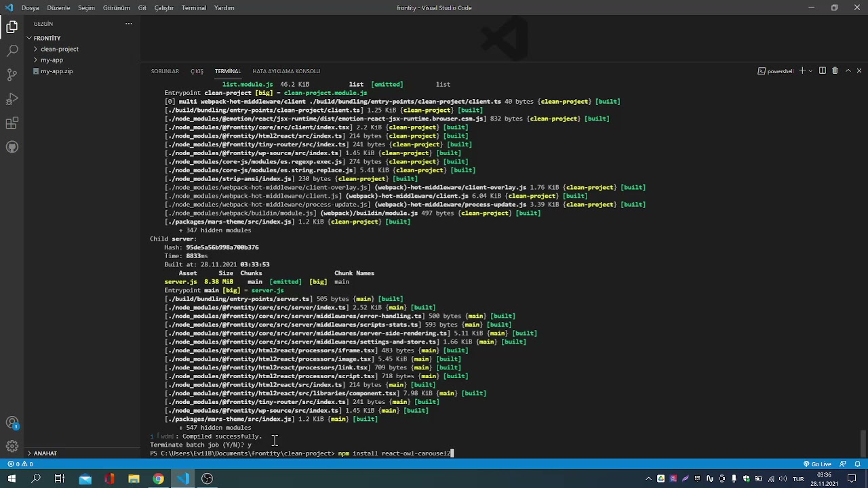868x488 pixels.
Task: Open the GitHub view in activity bar
Action: click(x=12, y=147)
